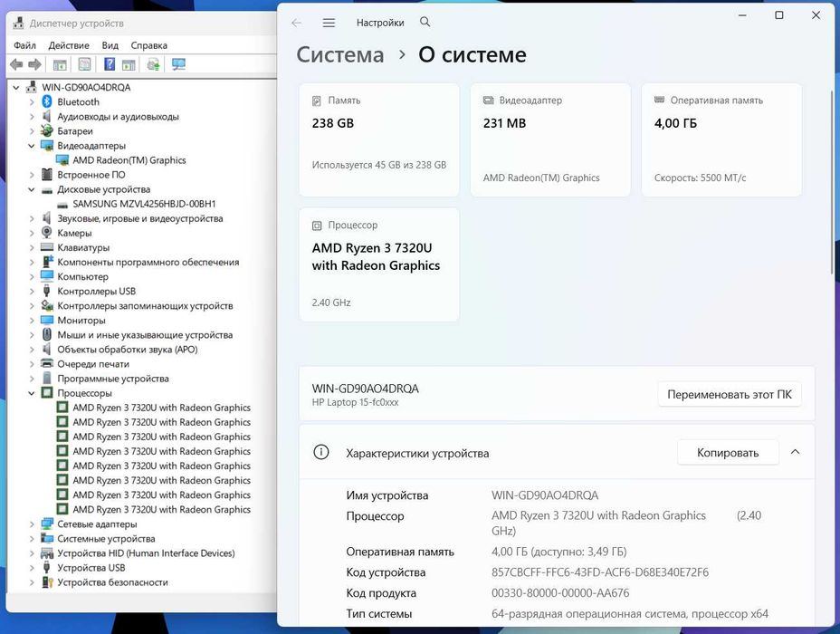Select AMD Radeon(TM) Graphics tree item
The height and width of the screenshot is (634, 840).
129,160
